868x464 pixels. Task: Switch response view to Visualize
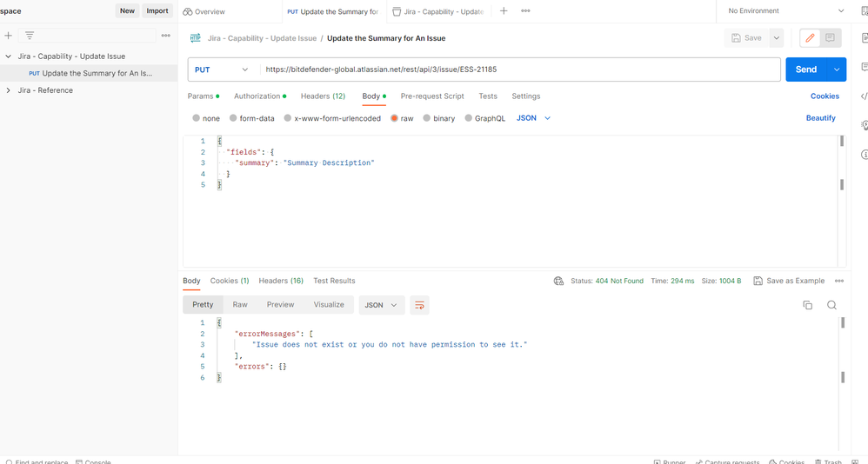point(329,305)
